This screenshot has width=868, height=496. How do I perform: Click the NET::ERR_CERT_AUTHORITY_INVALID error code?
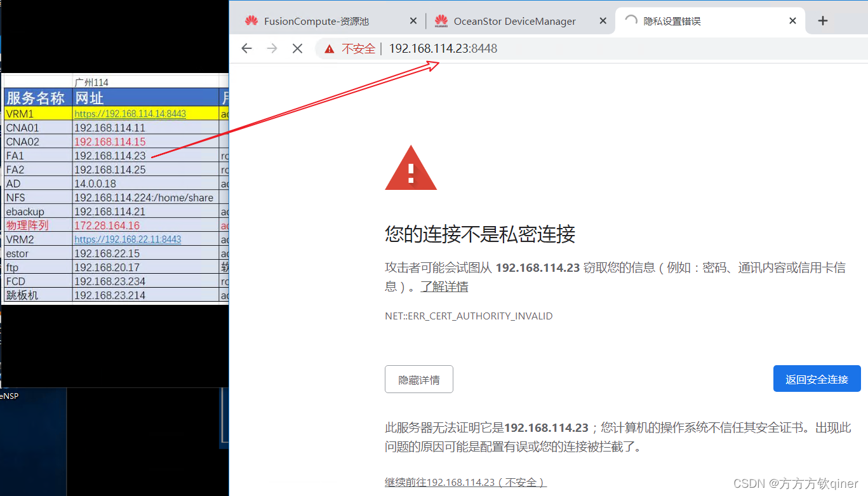(x=469, y=316)
